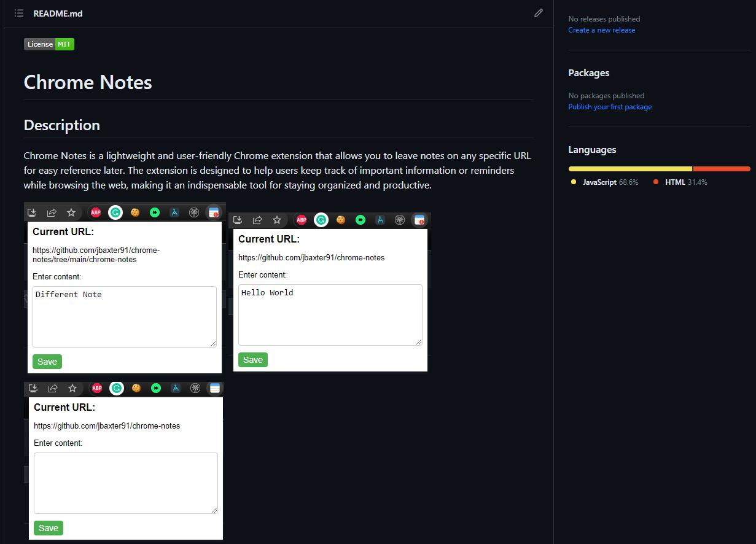The image size is (756, 544).
Task: Click the Current URL heading in empty-note screenshot
Action: (x=64, y=408)
